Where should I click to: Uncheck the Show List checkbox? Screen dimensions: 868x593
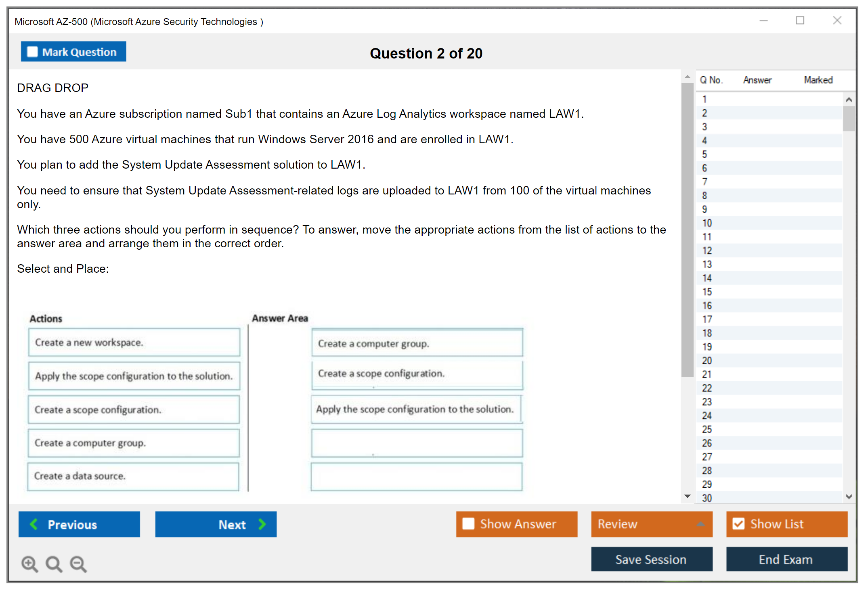(x=738, y=524)
